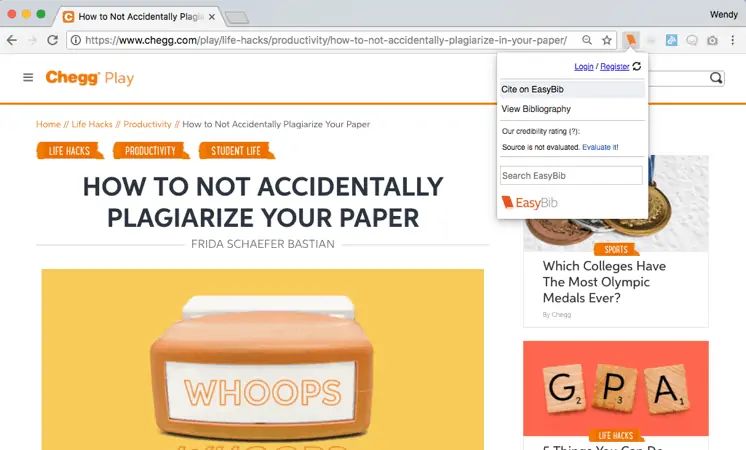This screenshot has width=746, height=450.
Task: Click the Login link in EasyBib popup
Action: (584, 67)
